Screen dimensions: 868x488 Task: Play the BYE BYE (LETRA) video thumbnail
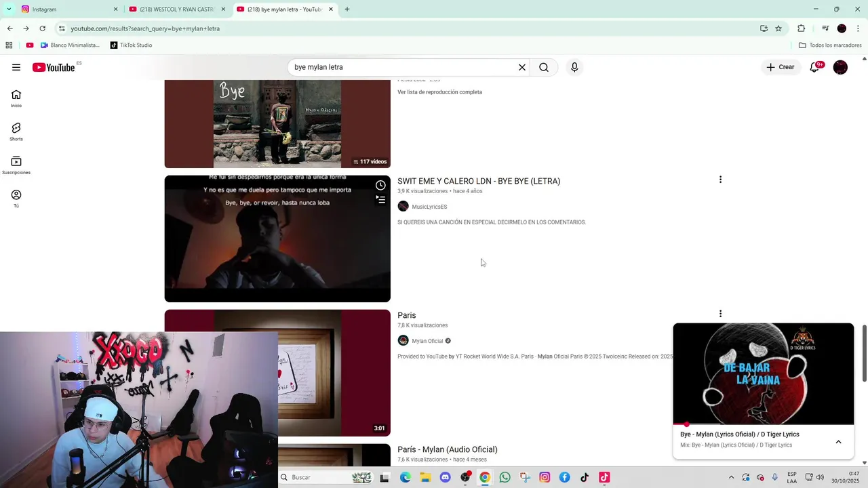[277, 239]
